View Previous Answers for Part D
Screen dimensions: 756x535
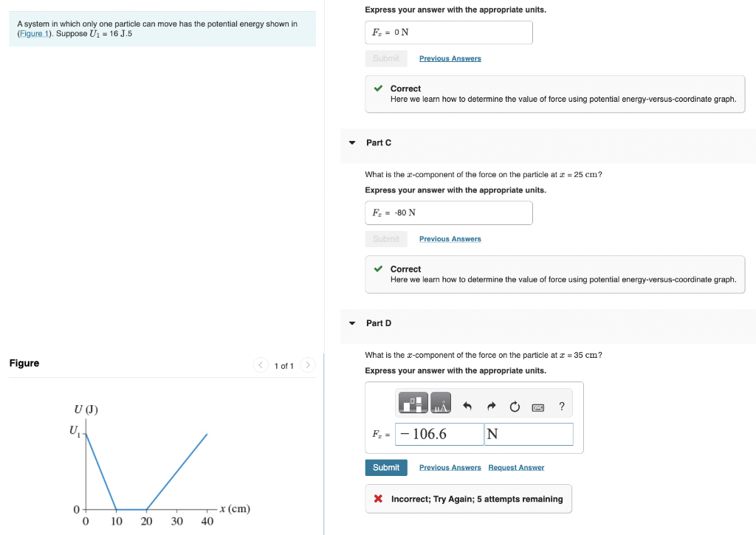click(450, 467)
